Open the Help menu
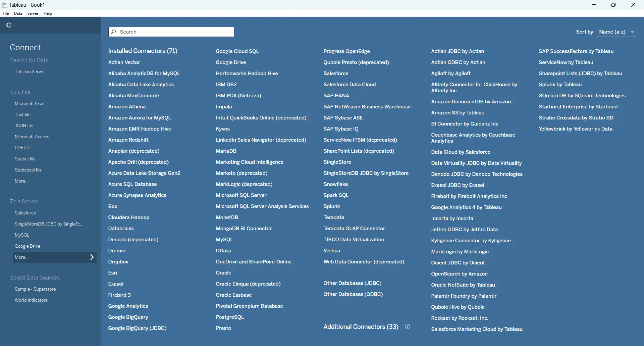 point(48,13)
